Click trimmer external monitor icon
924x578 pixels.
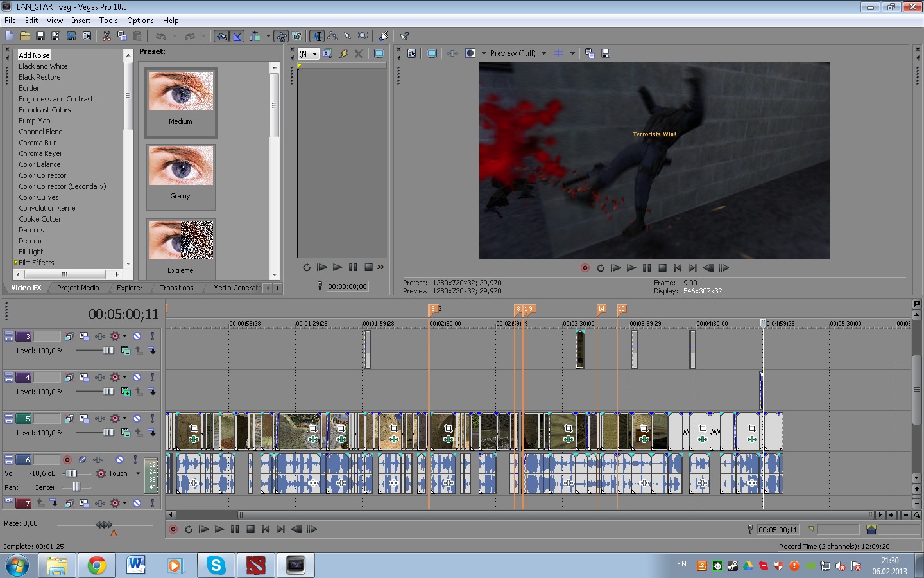[x=379, y=53]
